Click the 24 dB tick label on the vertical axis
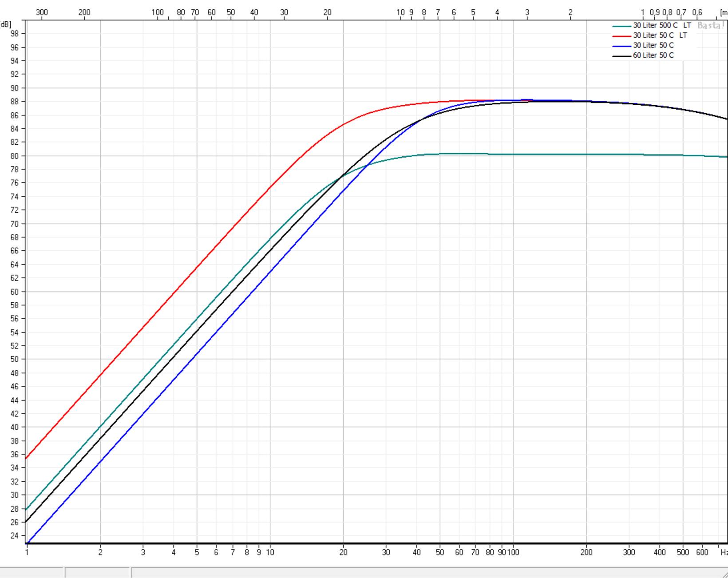 [x=15, y=536]
